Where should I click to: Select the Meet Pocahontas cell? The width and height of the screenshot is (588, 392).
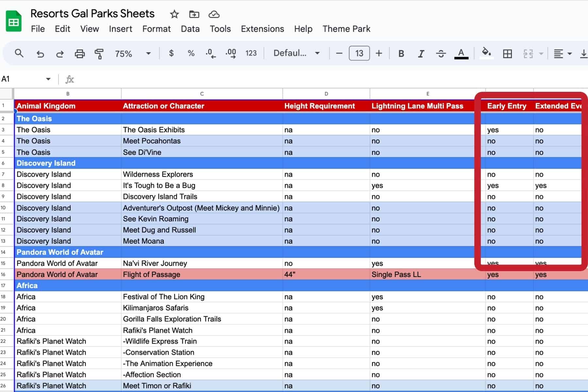202,141
